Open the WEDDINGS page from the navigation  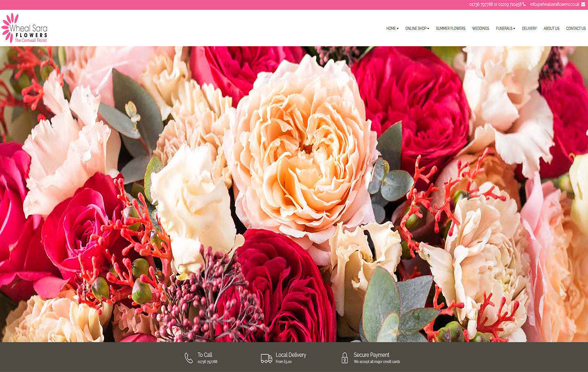coord(480,28)
